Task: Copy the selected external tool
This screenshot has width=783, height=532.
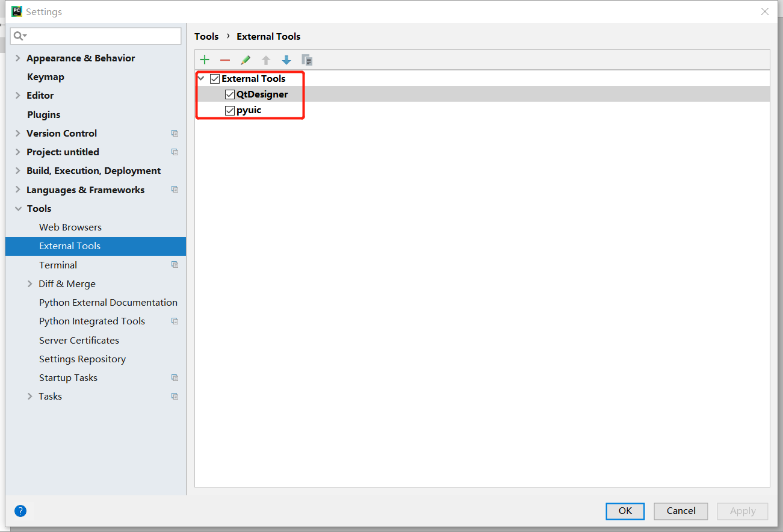Action: [x=307, y=60]
